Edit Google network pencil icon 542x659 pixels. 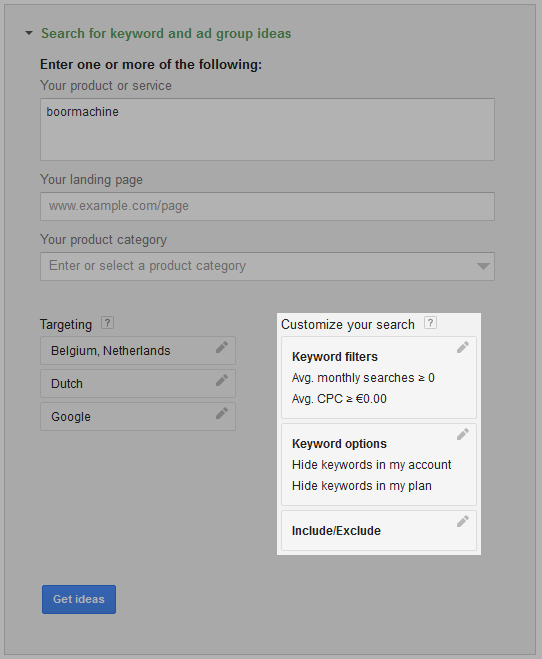[x=222, y=413]
